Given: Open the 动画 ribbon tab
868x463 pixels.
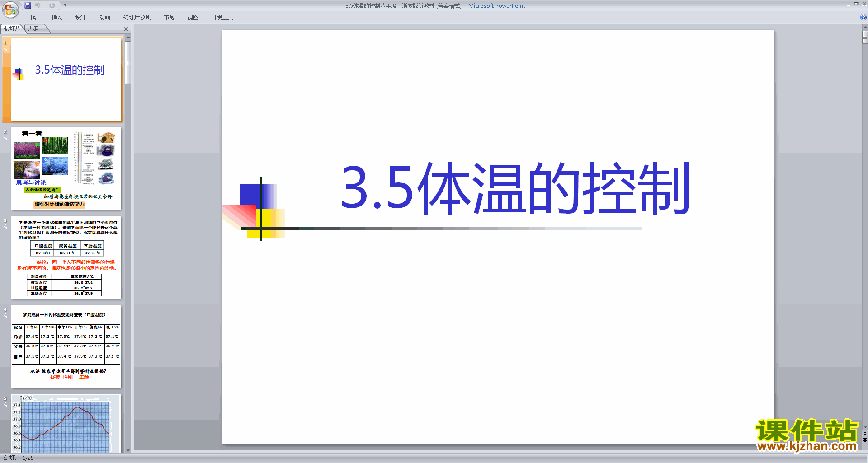Looking at the screenshot, I should coord(105,18).
